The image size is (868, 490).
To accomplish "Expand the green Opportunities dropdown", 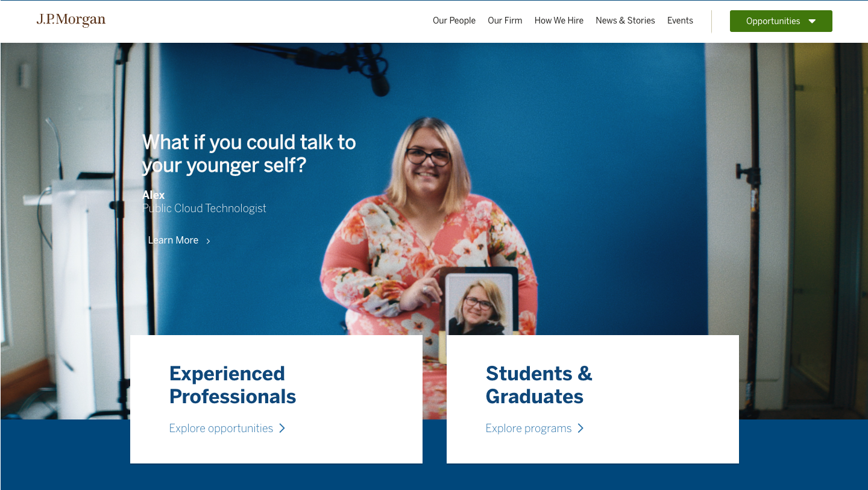I will 781,21.
